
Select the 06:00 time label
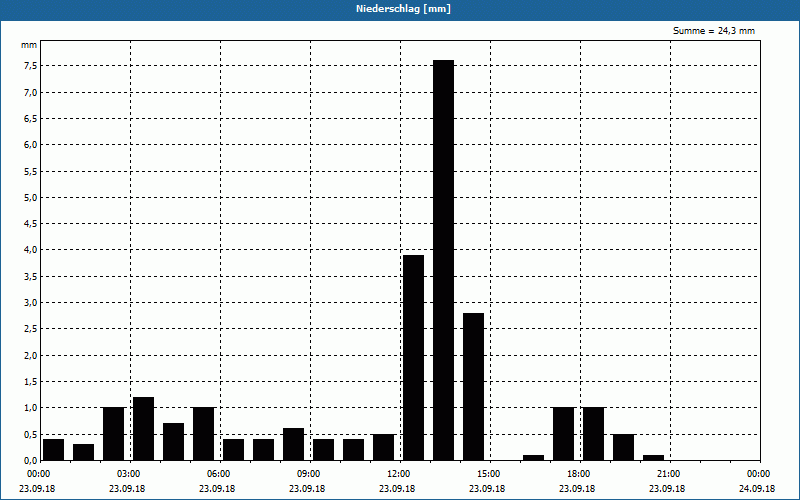click(x=220, y=474)
